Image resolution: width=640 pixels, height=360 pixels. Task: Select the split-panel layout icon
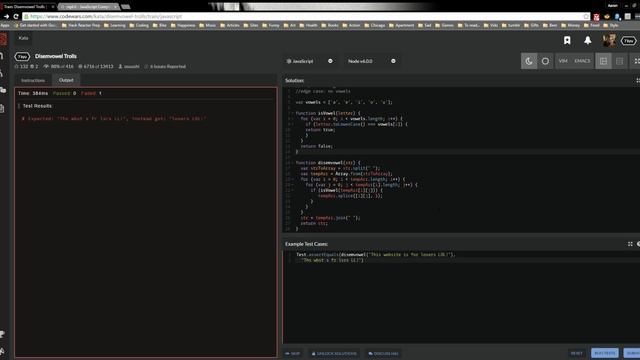click(603, 61)
